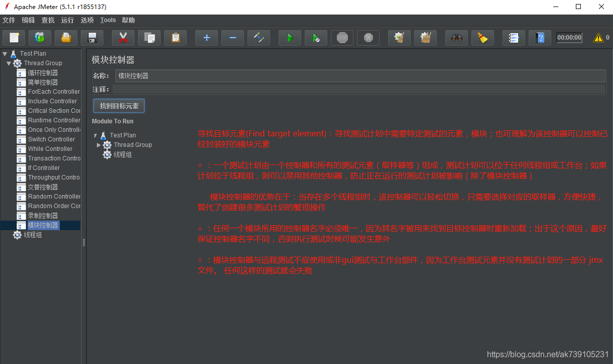Open the Templates toolbar icon
613x364 pixels.
tap(40, 38)
